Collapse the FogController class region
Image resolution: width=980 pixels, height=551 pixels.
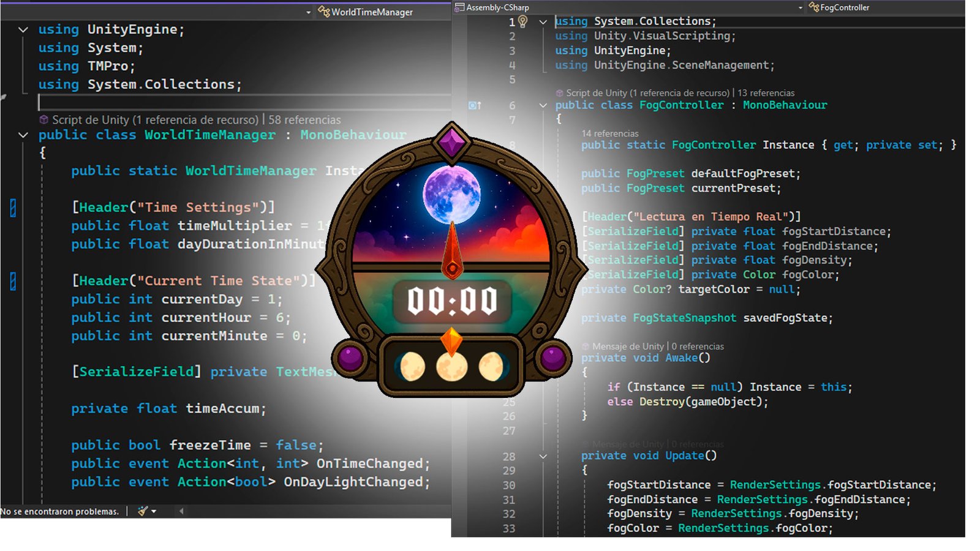543,105
